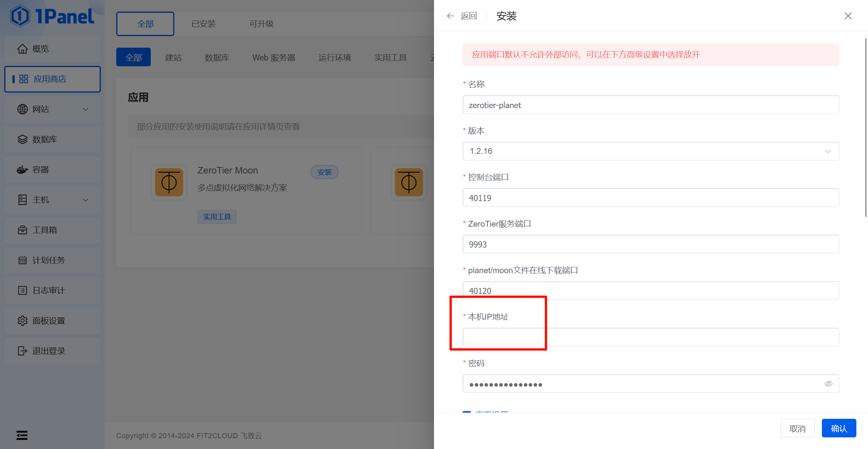Toggle the 高级设置 checkbox at the bottom
The width and height of the screenshot is (868, 449).
pos(467,411)
